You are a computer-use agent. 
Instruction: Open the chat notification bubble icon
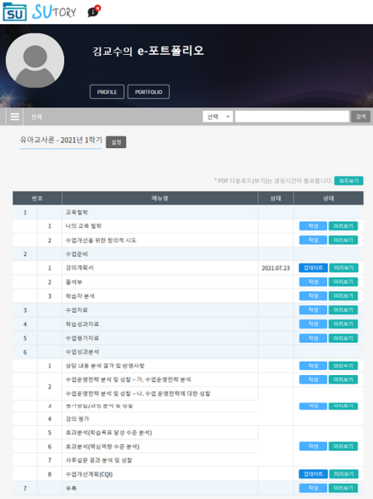[x=93, y=11]
